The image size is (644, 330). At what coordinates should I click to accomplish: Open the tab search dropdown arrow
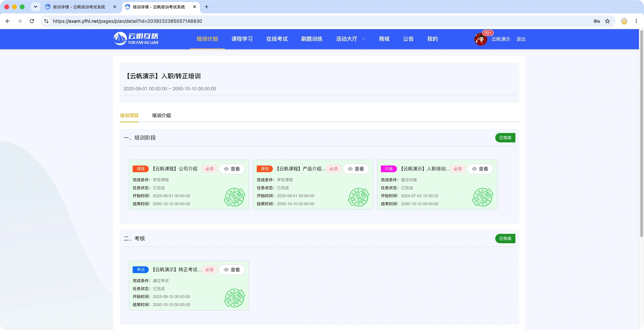point(36,7)
